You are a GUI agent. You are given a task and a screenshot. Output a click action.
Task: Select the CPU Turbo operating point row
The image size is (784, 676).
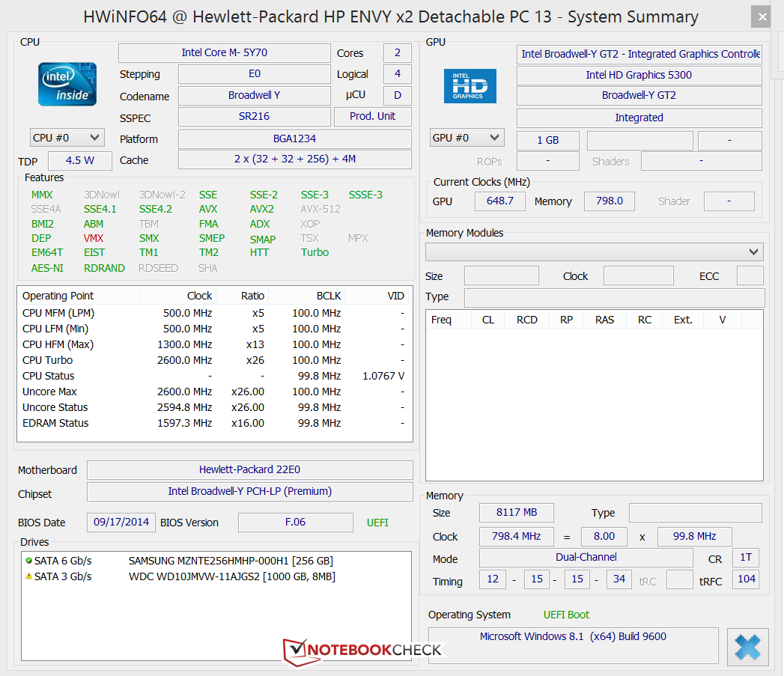coord(214,360)
